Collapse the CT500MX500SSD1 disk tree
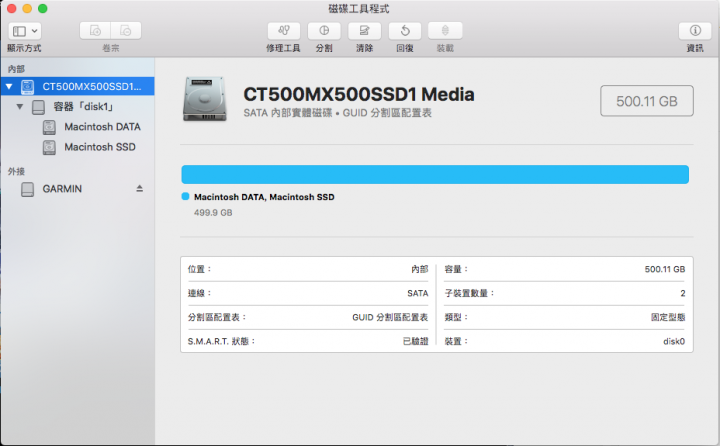The width and height of the screenshot is (720, 446). pos(9,86)
